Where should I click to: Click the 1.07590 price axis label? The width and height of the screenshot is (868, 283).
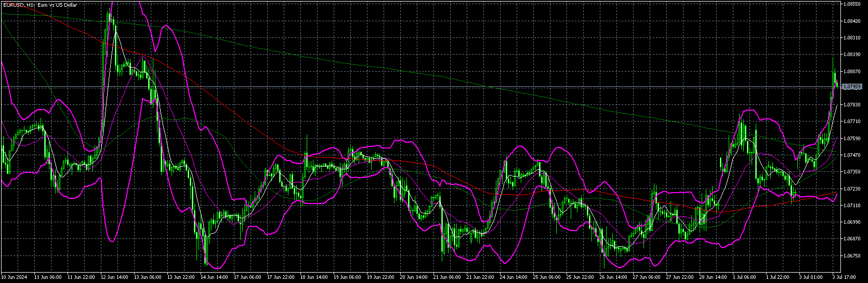tap(853, 138)
